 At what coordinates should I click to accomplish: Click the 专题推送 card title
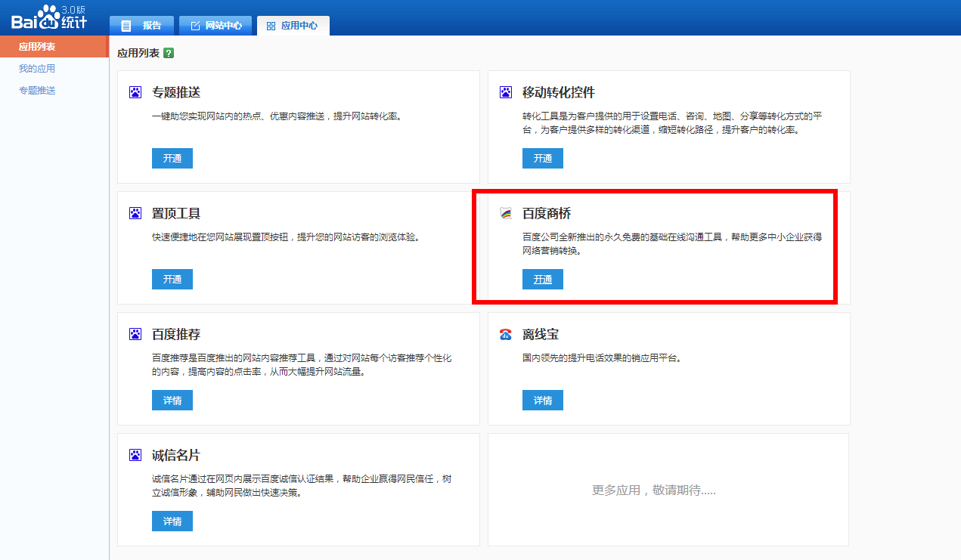(x=176, y=92)
